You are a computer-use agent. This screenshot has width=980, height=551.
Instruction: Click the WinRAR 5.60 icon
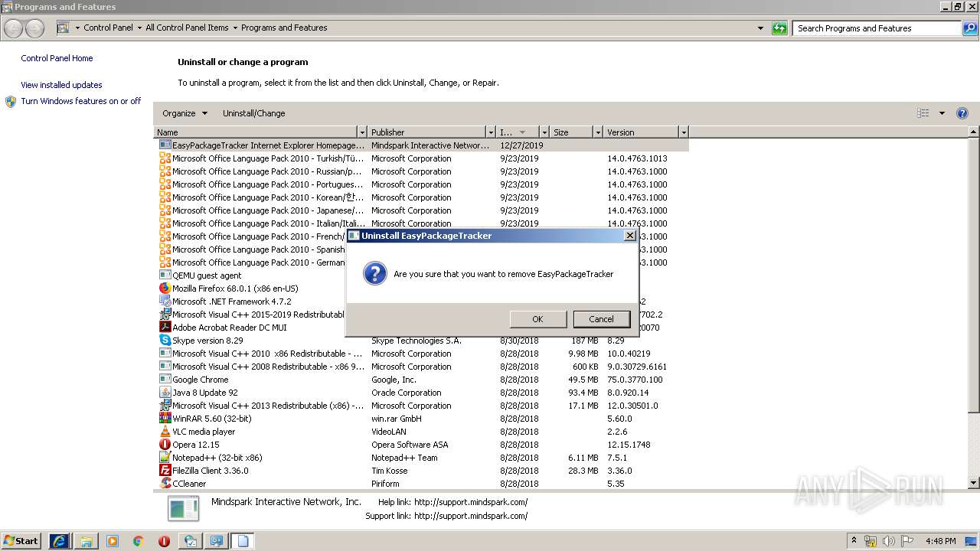165,419
